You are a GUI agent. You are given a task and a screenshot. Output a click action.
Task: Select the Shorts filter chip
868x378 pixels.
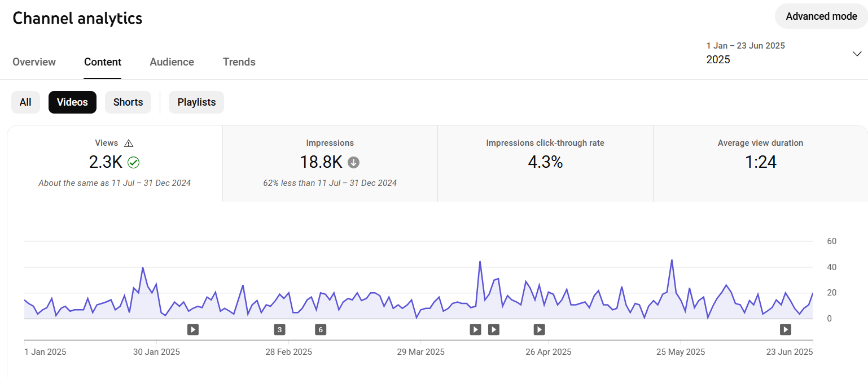pyautogui.click(x=128, y=102)
